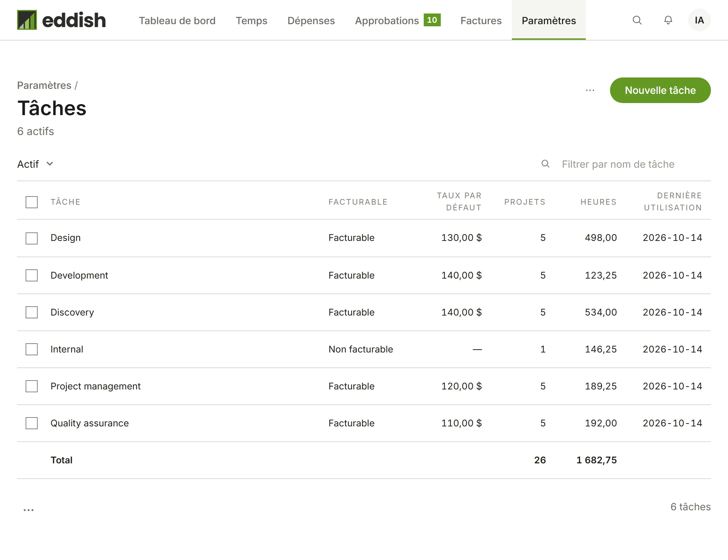Viewport: 728px width, 560px height.
Task: Click the eddish logo icon
Action: (x=27, y=20)
